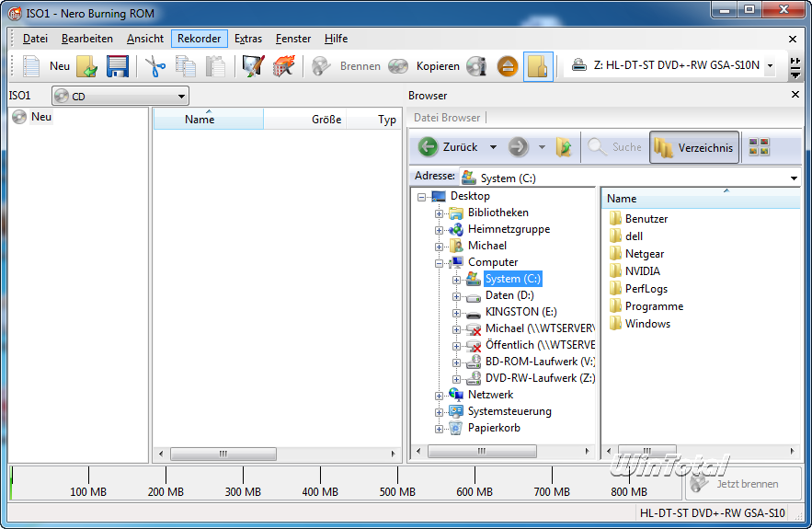Screen dimensions: 812x529
Task: Click the Kopieren double-disc icon
Action: tap(398, 66)
